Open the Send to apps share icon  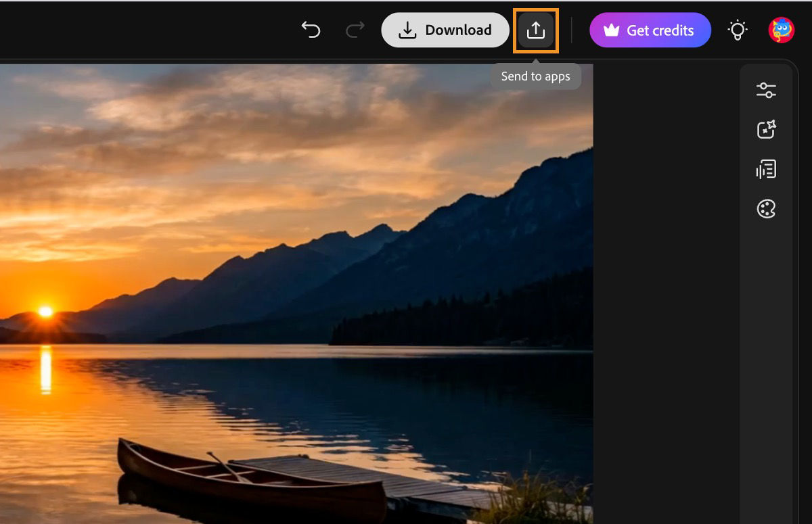click(x=536, y=30)
